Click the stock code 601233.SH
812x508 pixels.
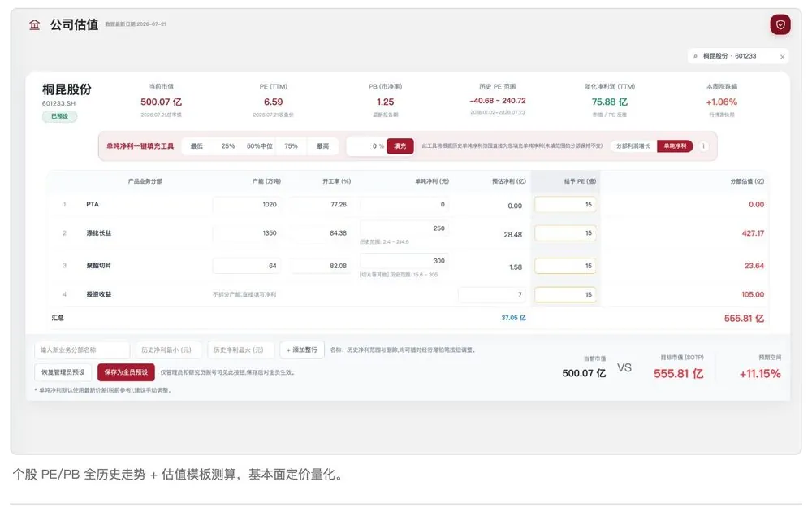click(x=58, y=104)
